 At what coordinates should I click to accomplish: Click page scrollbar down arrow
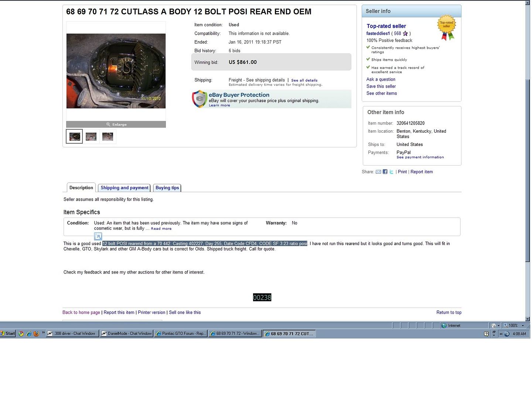(x=528, y=319)
